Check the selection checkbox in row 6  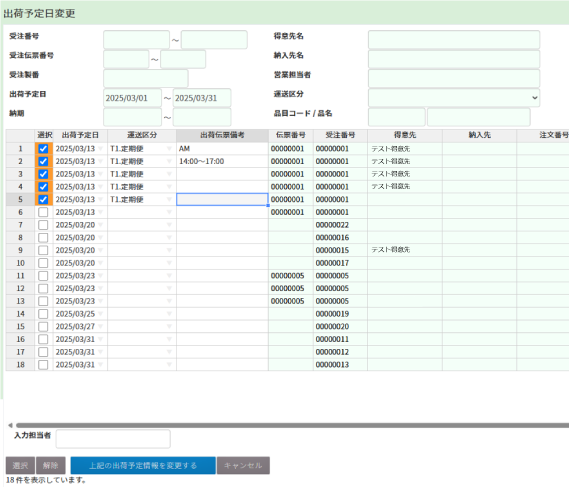click(x=43, y=212)
